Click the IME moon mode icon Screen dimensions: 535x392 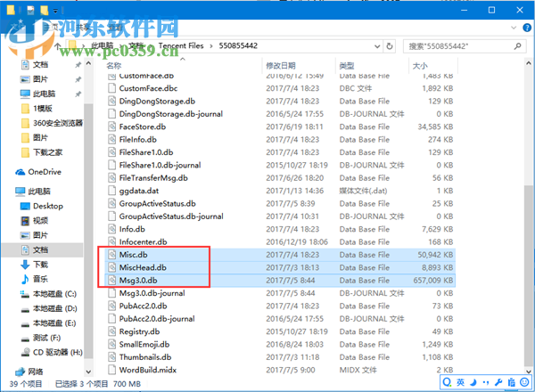473,382
